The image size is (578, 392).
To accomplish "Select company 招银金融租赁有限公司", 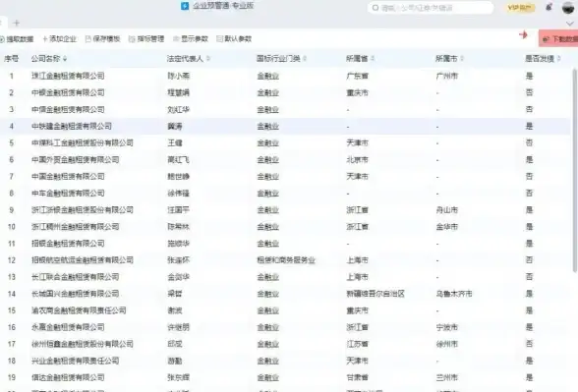I will point(68,244).
